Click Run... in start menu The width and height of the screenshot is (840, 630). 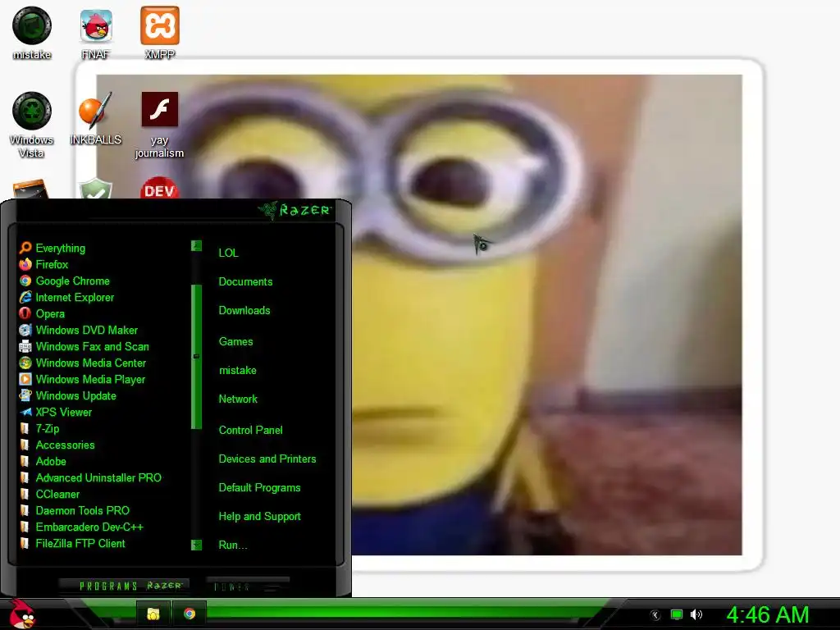[233, 546]
